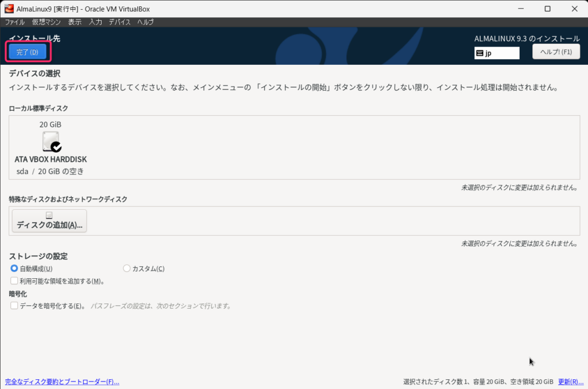The height and width of the screenshot is (389, 588).
Task: Click the small disk icon above ディスクの追加
Action: click(x=49, y=215)
